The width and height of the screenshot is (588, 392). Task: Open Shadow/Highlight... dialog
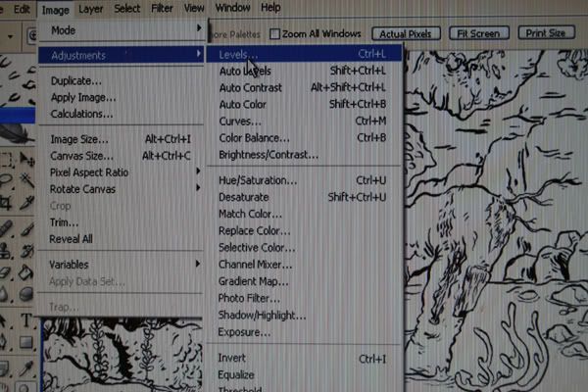(304, 316)
